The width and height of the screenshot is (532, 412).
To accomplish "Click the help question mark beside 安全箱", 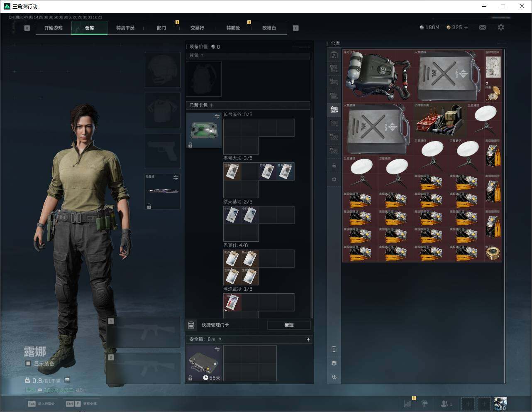I will click(x=220, y=339).
